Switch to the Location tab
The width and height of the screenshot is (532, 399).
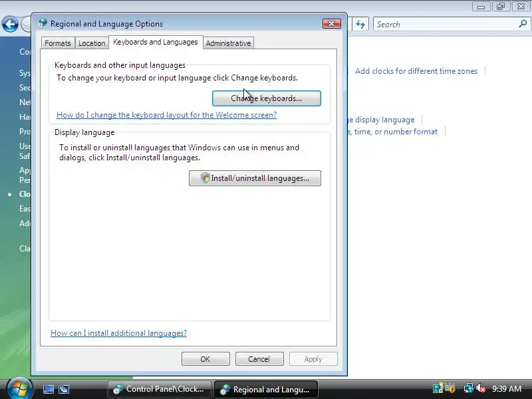pos(92,43)
